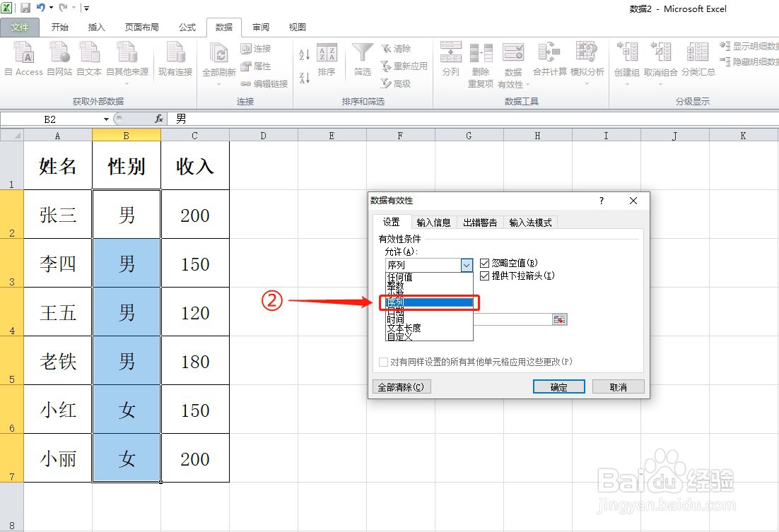Click the 自文本 import icon
The image size is (779, 532).
coord(89,57)
